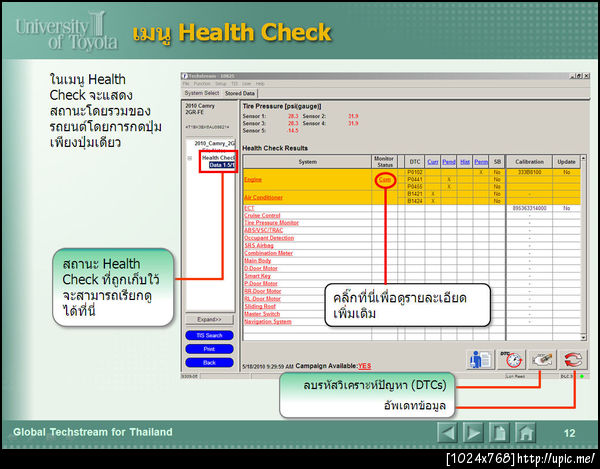The width and height of the screenshot is (600, 469).
Task: Click the green connection status indicator
Action: [582, 376]
